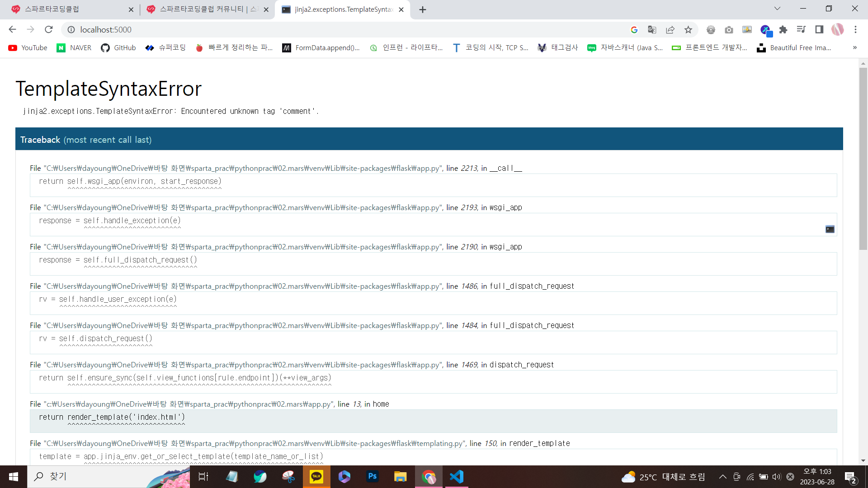868x488 pixels.
Task: Toggle Traceback header view
Action: (x=429, y=139)
